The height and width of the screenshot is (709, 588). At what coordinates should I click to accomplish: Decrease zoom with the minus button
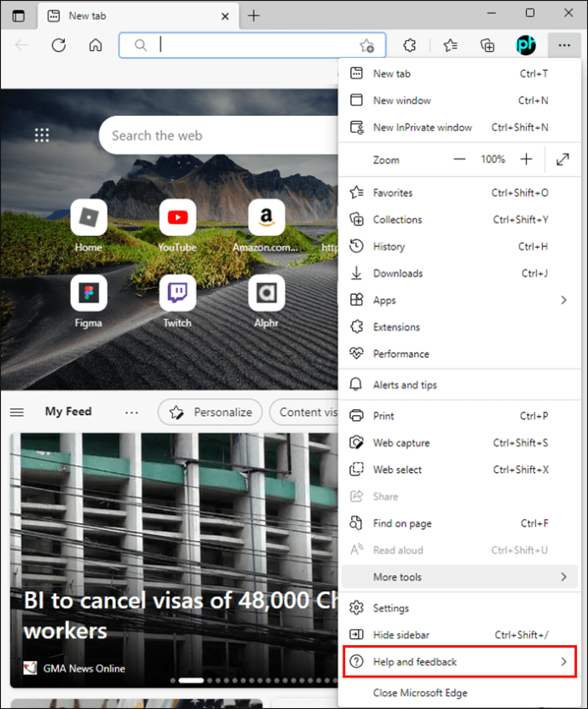click(x=459, y=159)
